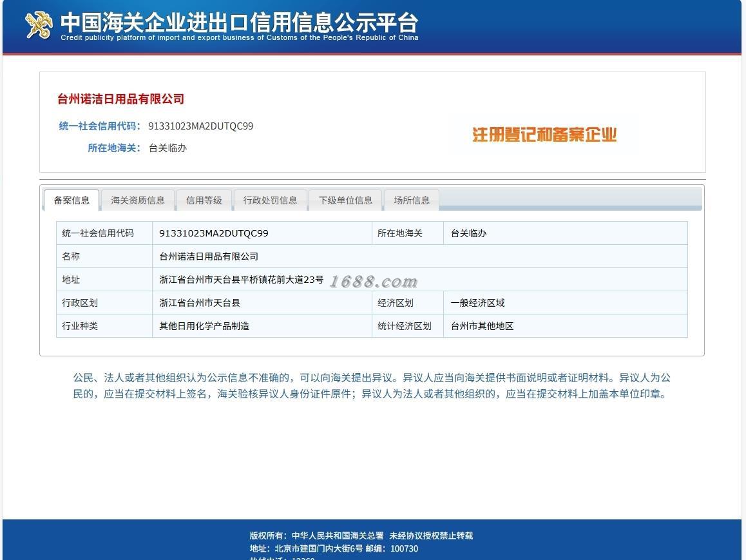Click the address 浙江省台州市天台县平桥镇花前大道23号

click(x=241, y=280)
